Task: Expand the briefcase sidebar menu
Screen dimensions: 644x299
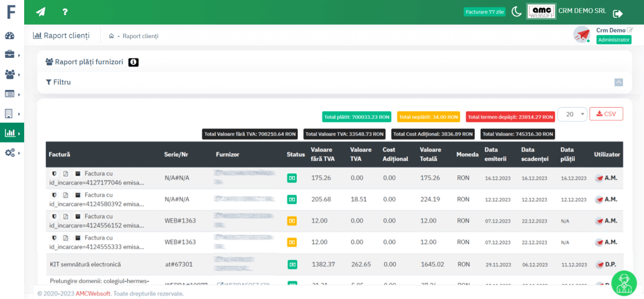Action: point(10,55)
